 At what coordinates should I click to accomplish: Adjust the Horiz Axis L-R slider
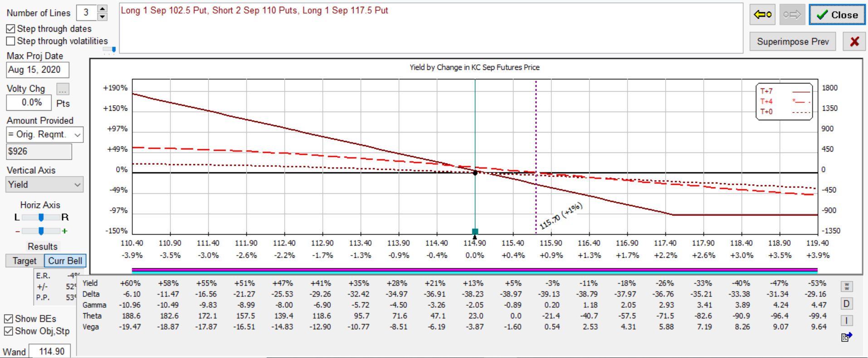(x=41, y=217)
